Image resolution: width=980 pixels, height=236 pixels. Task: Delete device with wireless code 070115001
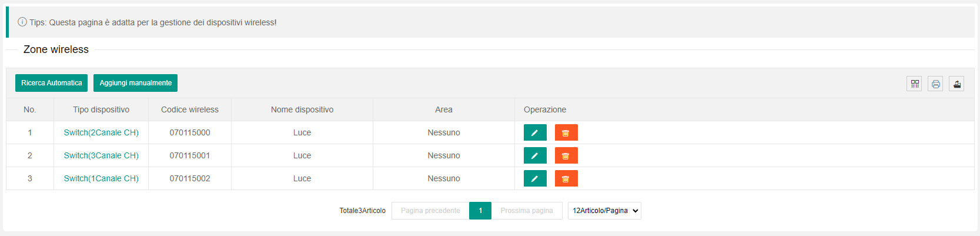(x=566, y=155)
